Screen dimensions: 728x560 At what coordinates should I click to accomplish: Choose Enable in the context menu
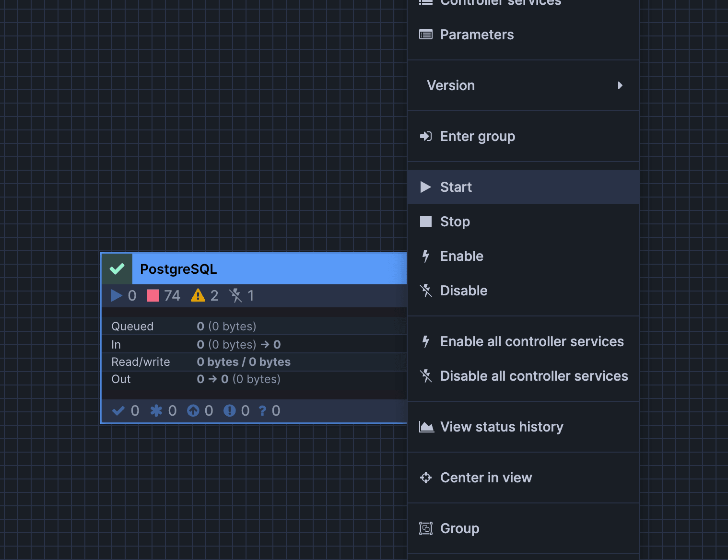pyautogui.click(x=523, y=256)
